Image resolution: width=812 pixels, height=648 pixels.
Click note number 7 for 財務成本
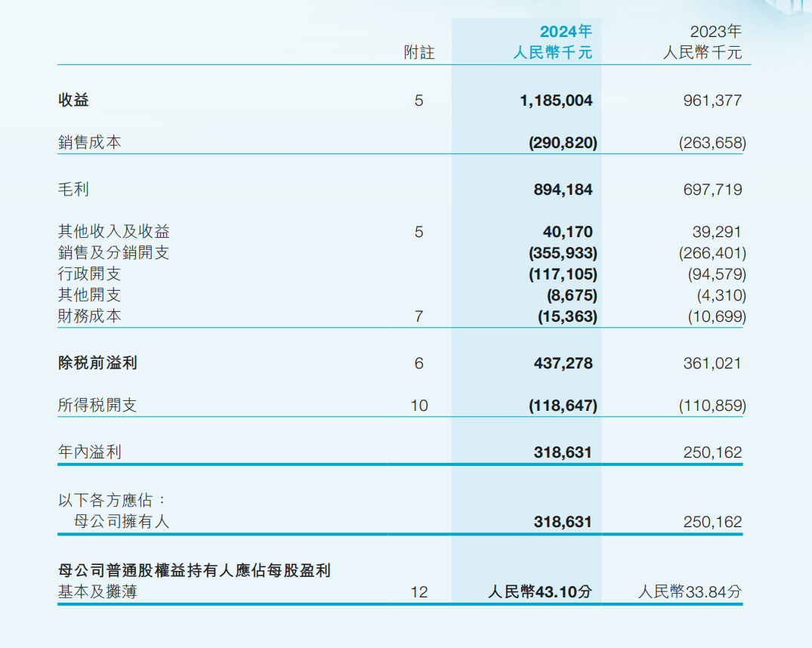point(419,316)
